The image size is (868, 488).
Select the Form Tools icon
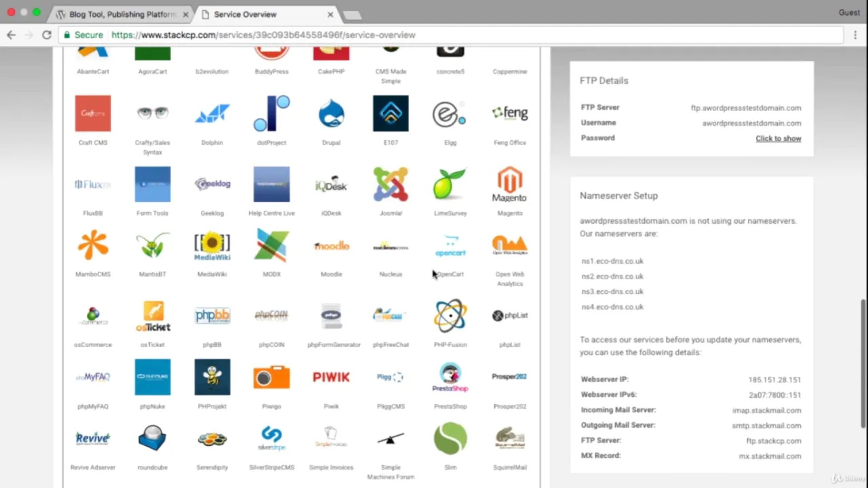point(153,184)
